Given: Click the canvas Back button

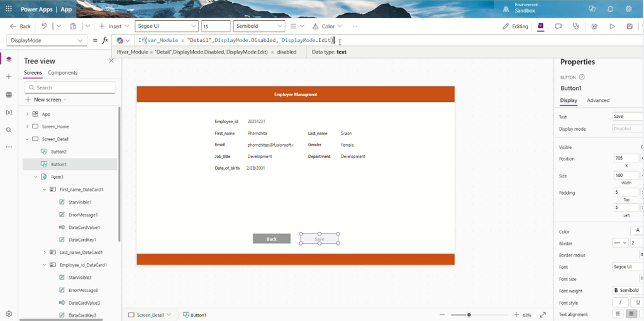Looking at the screenshot, I should [x=272, y=239].
